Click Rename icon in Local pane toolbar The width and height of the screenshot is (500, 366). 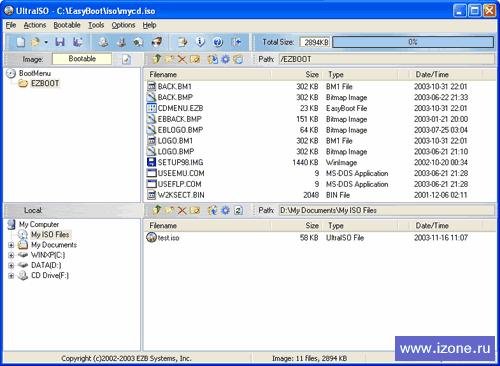(x=195, y=210)
